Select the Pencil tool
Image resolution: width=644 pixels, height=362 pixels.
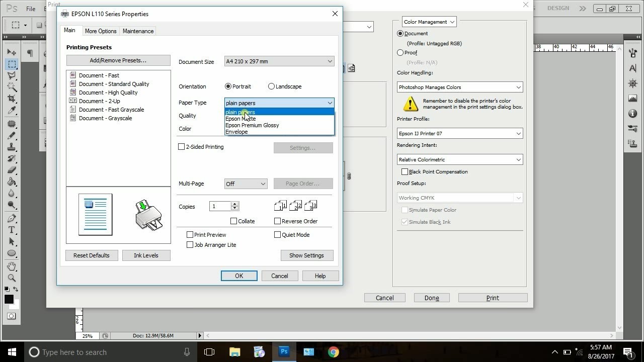12,135
